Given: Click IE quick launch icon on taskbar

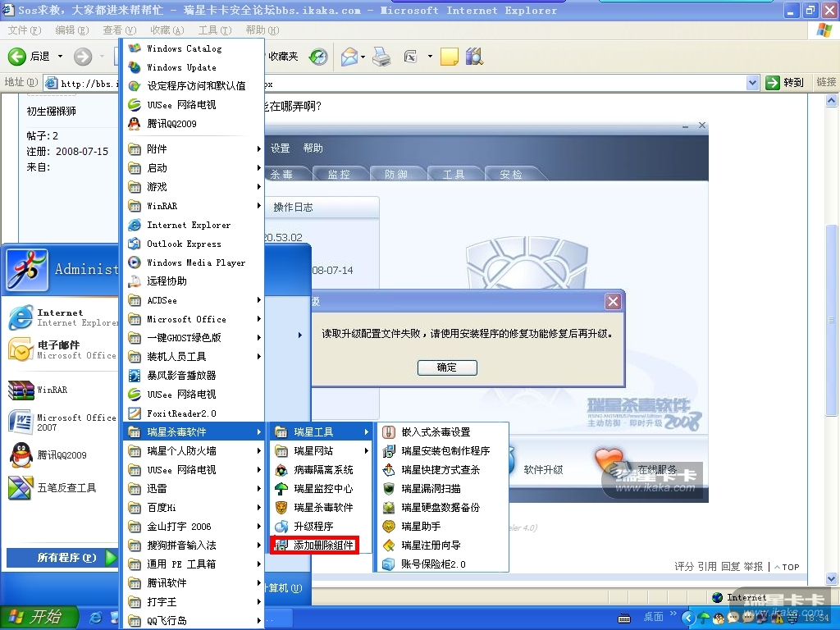Looking at the screenshot, I should coord(96,617).
